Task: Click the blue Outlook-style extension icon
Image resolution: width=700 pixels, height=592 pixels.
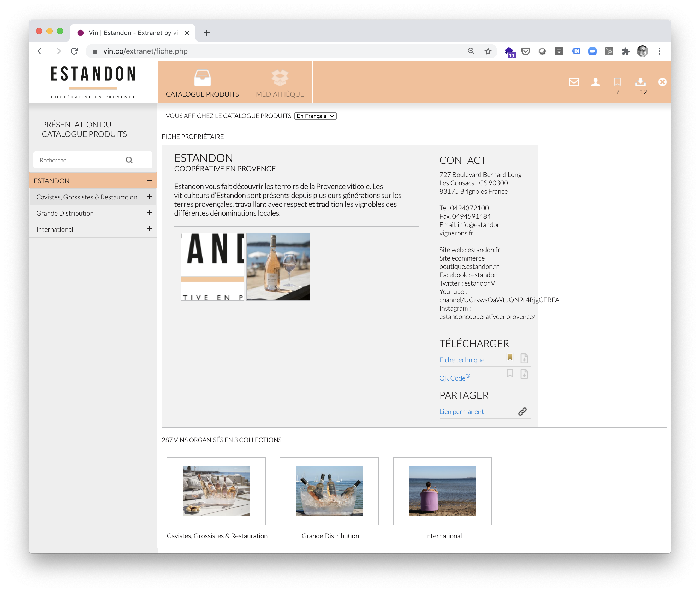Action: [x=575, y=51]
